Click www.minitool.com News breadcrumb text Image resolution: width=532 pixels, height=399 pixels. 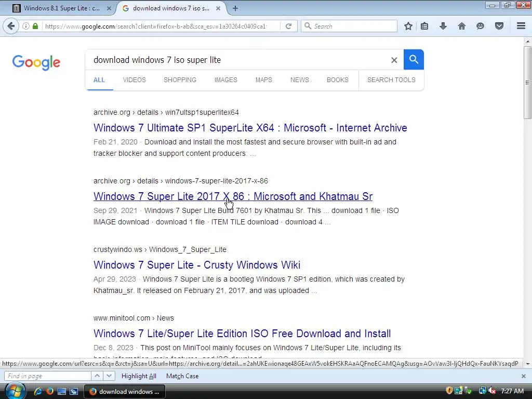(x=134, y=318)
